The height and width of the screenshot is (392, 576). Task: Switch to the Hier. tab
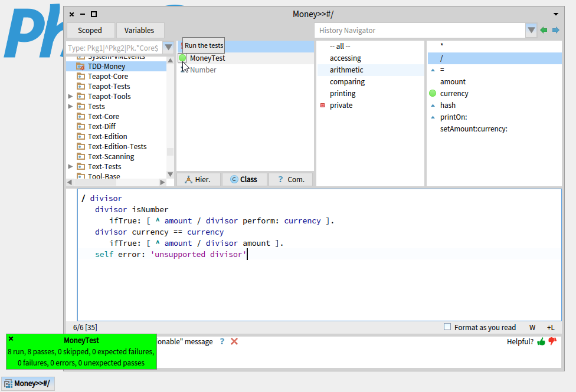[x=198, y=179]
